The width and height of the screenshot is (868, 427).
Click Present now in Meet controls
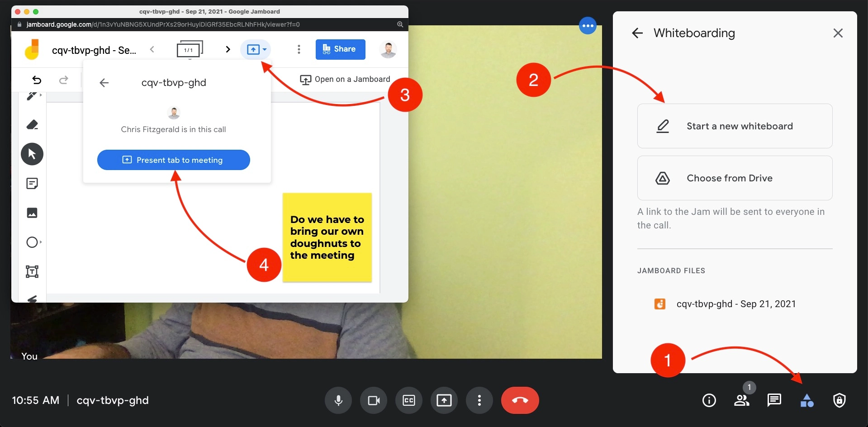tap(444, 400)
